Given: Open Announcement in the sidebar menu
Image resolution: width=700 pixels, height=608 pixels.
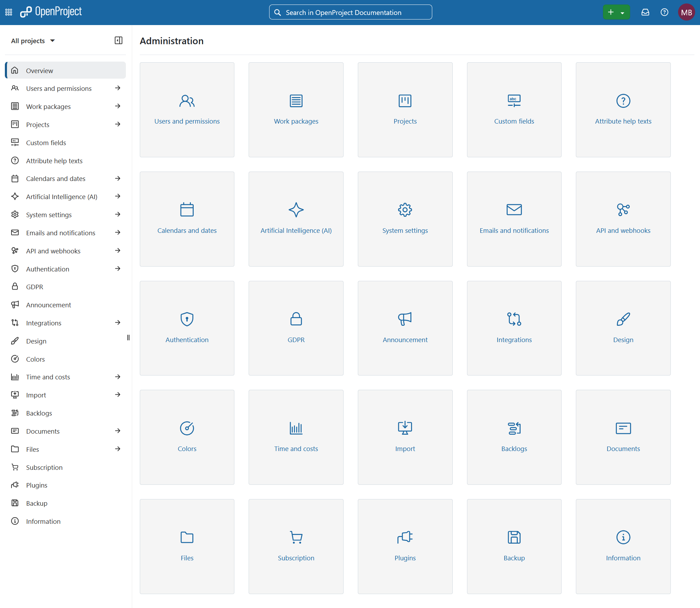Looking at the screenshot, I should point(65,305).
